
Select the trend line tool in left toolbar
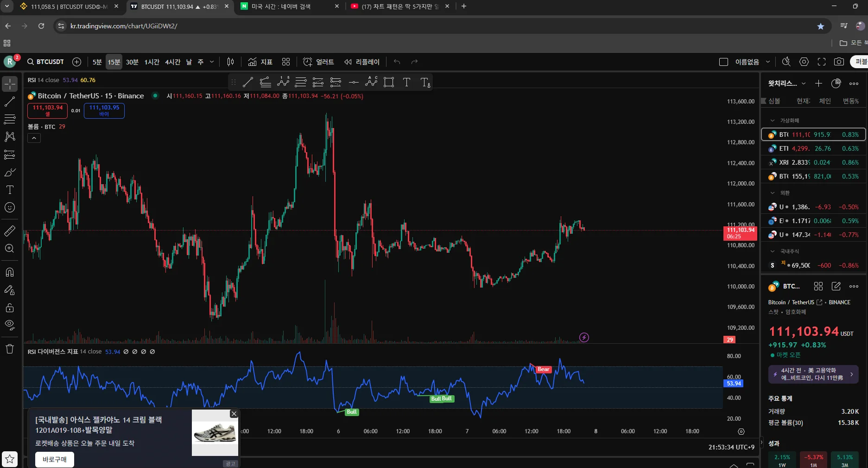[x=10, y=102]
